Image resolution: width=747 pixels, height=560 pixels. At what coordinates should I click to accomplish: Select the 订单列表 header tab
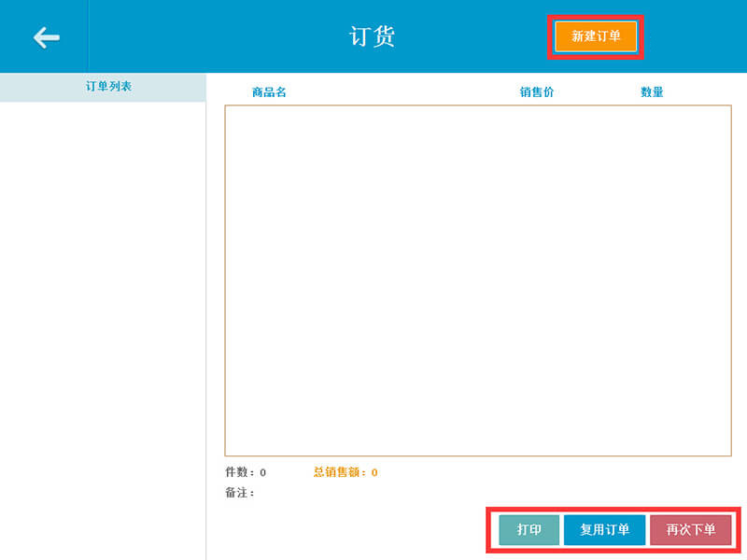tap(108, 87)
